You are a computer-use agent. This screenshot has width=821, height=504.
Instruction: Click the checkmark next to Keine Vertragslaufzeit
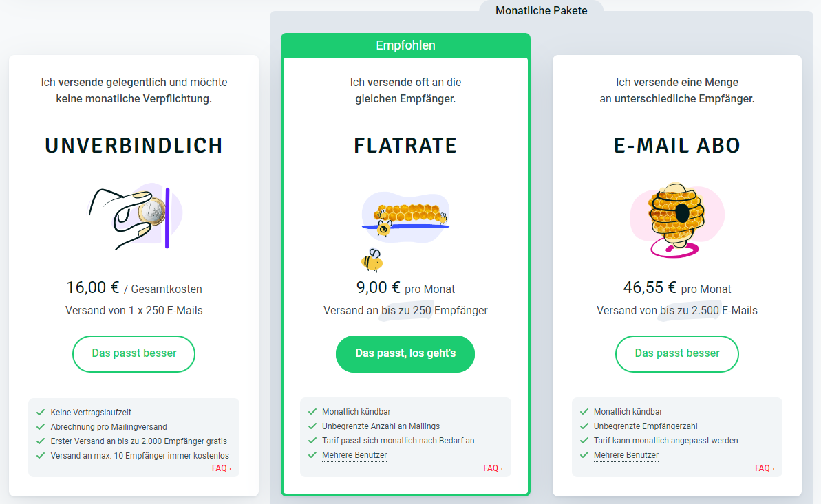(41, 413)
